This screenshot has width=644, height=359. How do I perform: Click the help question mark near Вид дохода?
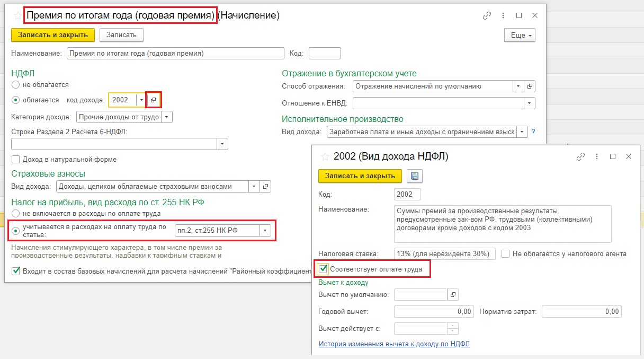(533, 132)
